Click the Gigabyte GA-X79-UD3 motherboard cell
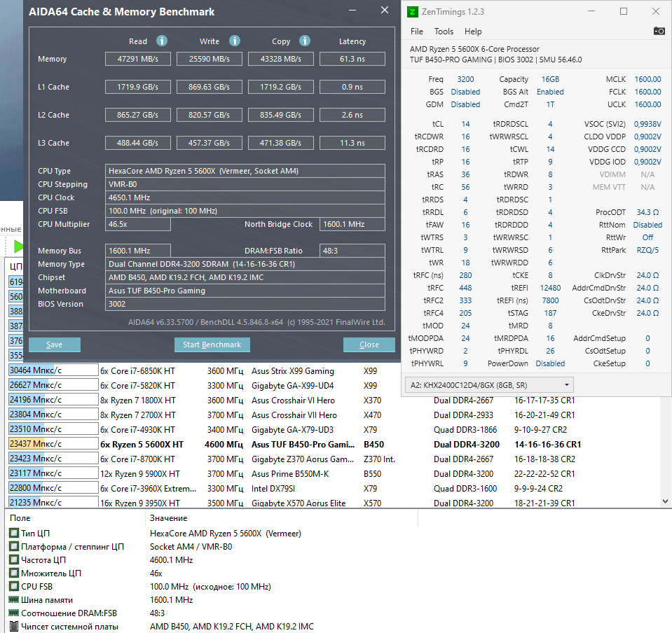Viewport: 672px width, 633px height. coord(292,429)
